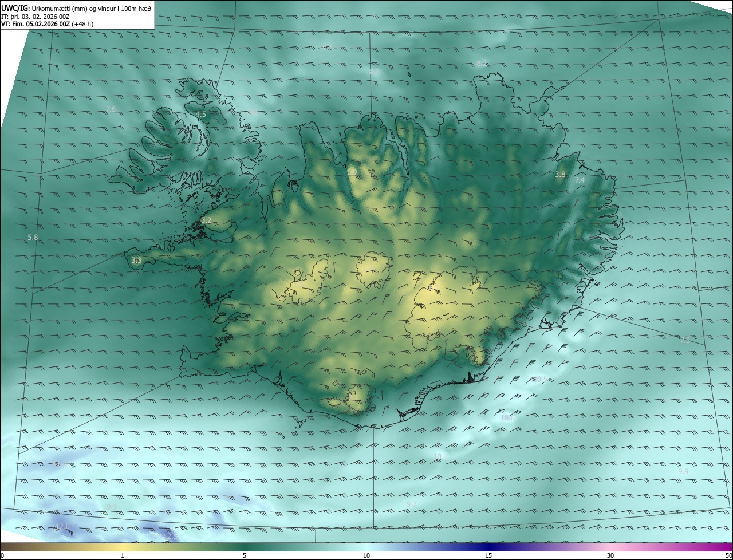This screenshot has width=733, height=560.
Task: Click the 9.7 value label on the map
Action: 411,504
